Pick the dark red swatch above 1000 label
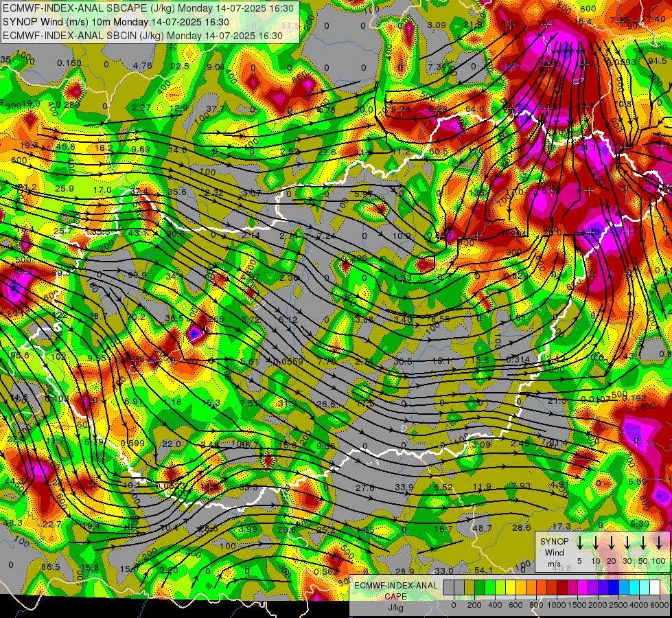 (562, 587)
